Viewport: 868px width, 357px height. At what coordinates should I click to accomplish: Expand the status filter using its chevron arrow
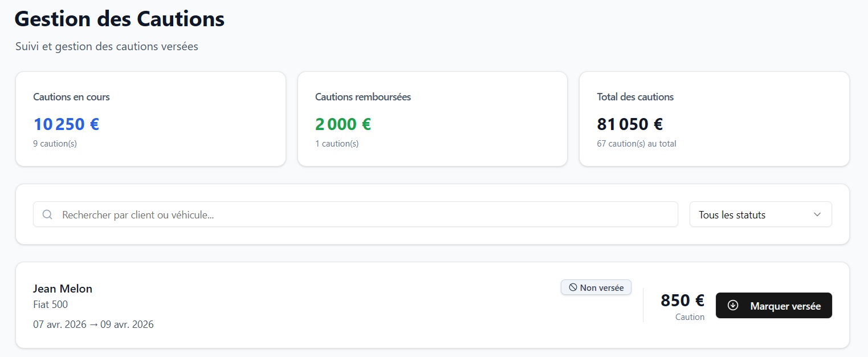coord(817,214)
